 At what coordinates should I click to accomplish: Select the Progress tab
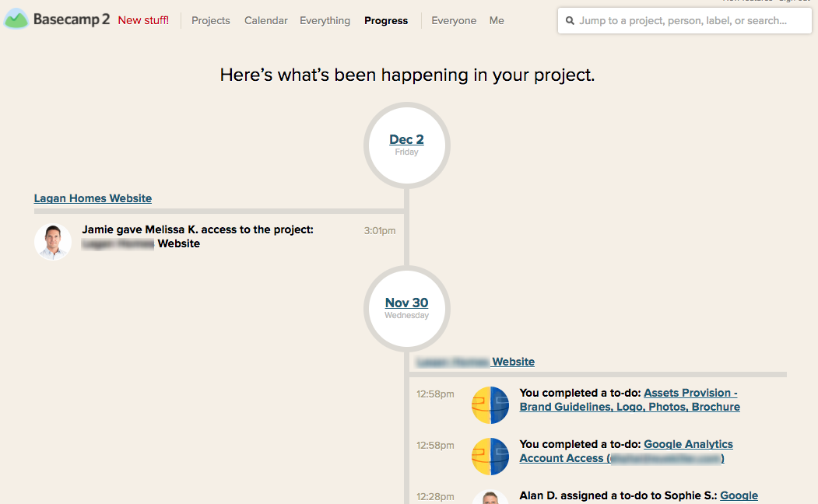click(386, 21)
